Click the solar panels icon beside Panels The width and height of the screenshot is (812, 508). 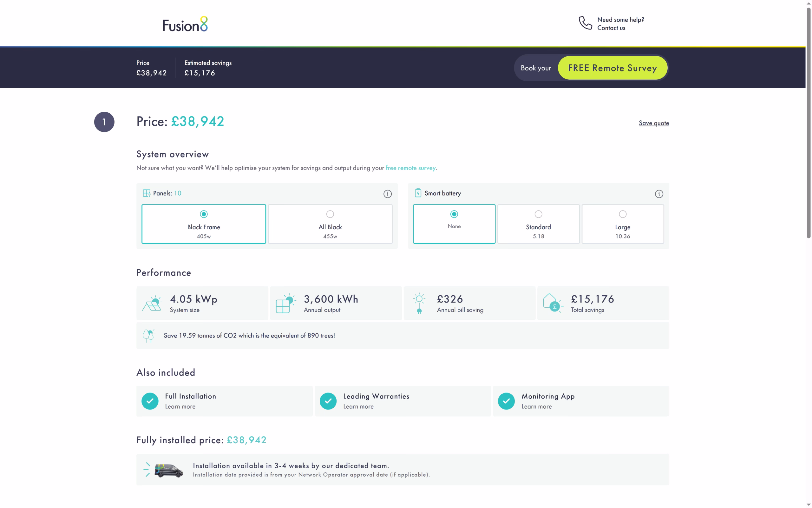tap(147, 193)
